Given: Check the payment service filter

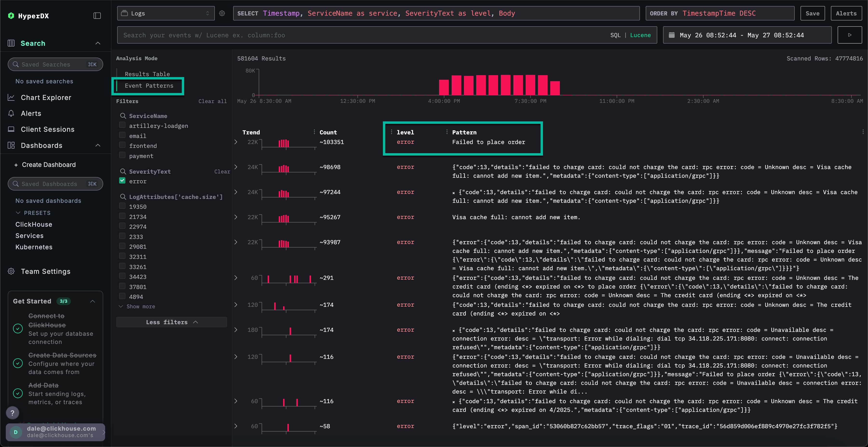Looking at the screenshot, I should coord(122,155).
